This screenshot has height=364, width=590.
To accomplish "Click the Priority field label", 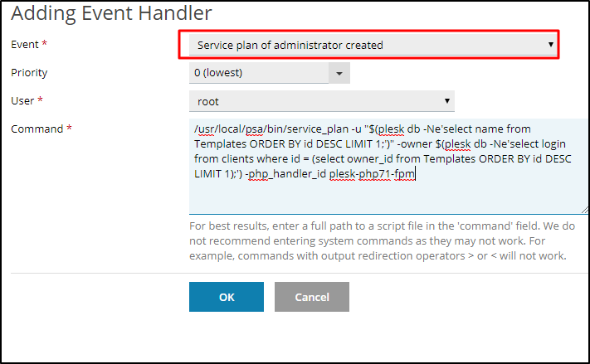I will point(29,72).
